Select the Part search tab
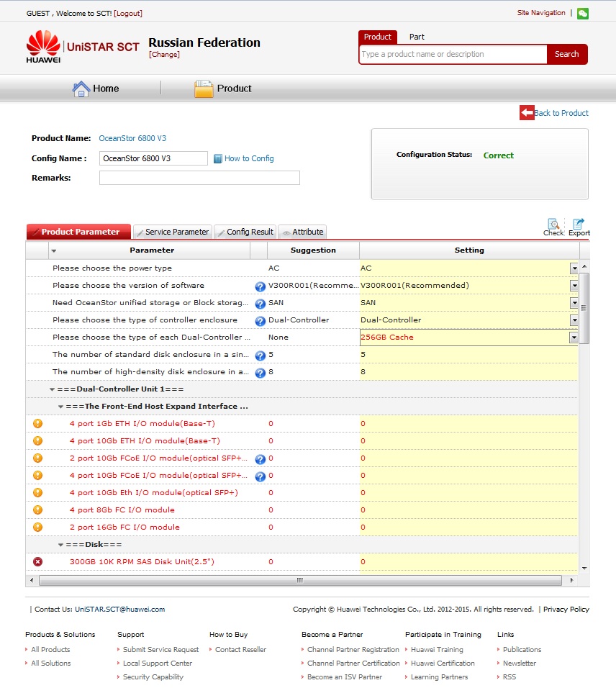This screenshot has height=688, width=616. pos(417,37)
